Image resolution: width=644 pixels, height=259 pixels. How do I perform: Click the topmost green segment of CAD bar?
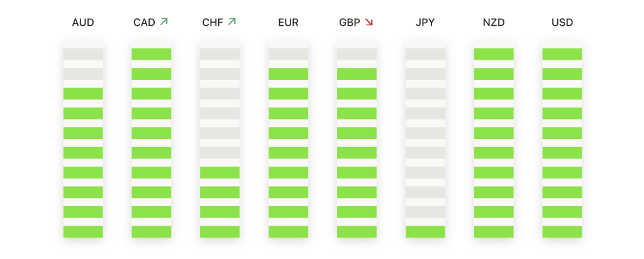click(x=151, y=54)
